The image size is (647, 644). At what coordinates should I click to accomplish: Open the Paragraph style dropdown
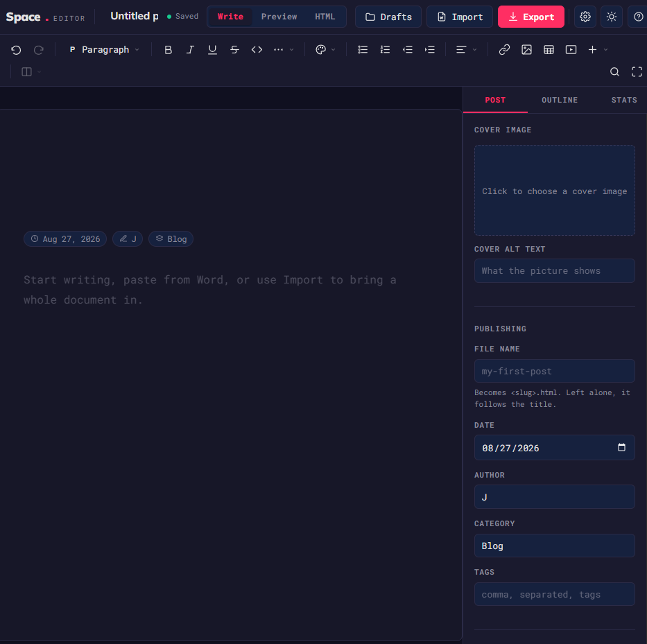[104, 50]
